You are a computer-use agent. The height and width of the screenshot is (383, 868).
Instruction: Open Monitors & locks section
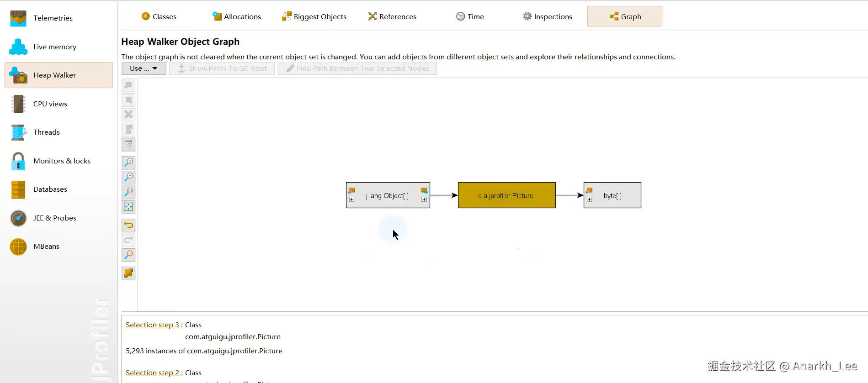point(59,161)
